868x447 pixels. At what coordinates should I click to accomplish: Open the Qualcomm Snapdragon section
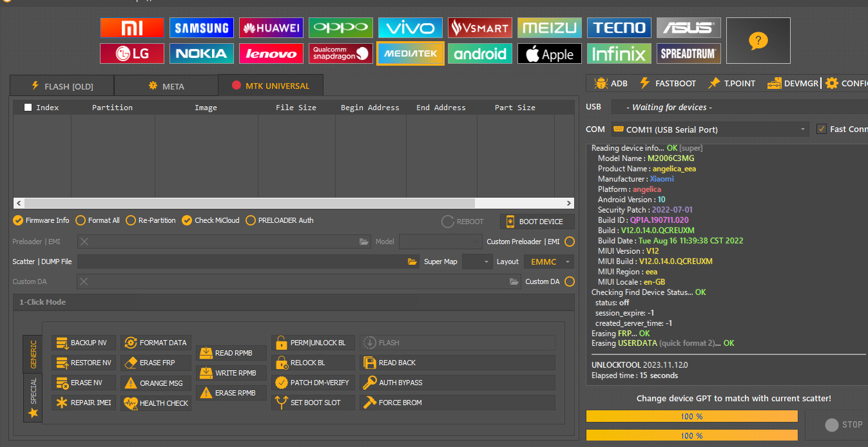(341, 53)
